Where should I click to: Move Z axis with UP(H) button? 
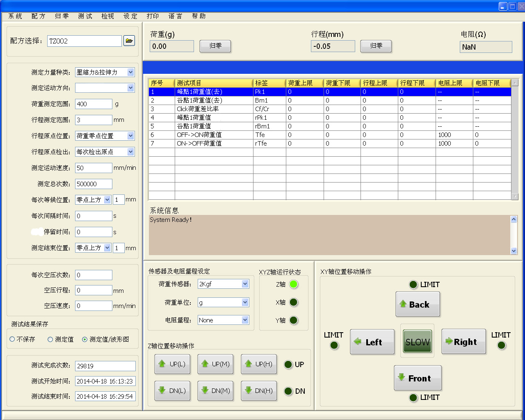point(258,364)
